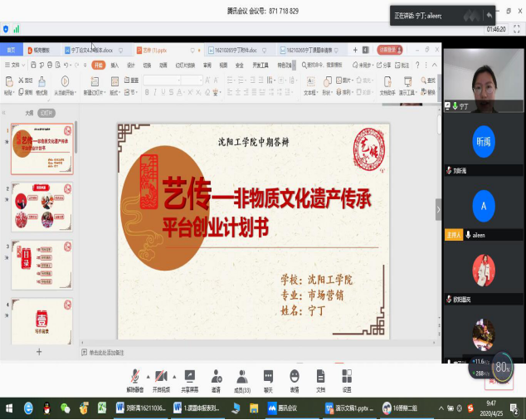Expand video options arrow beside camera
Image resolution: width=526 pixels, height=420 pixels.
173,375
